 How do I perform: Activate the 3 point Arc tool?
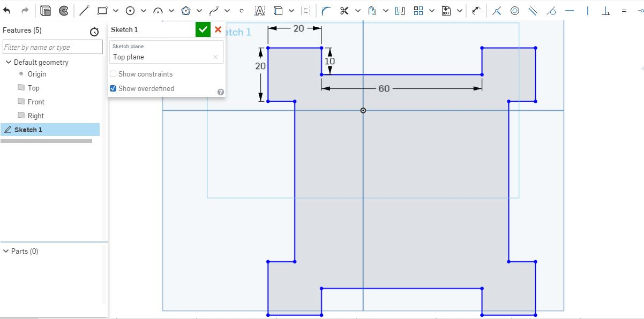tap(158, 11)
